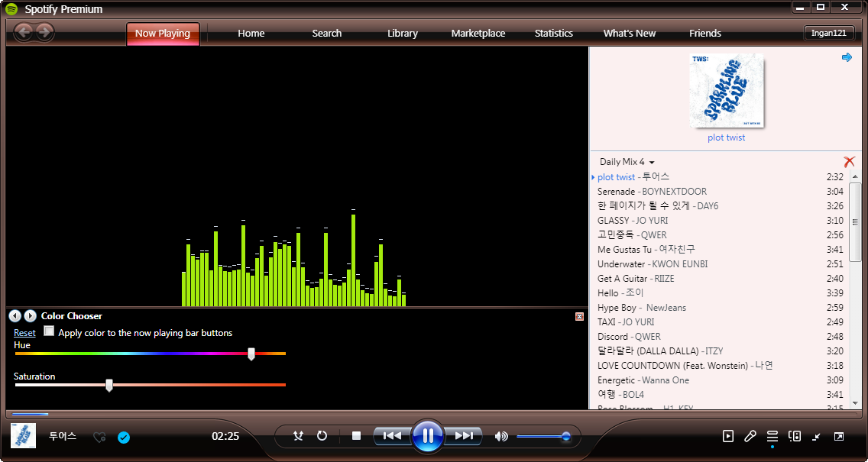Select the track 여행 - BOL4
Image resolution: width=868 pixels, height=462 pixels.
[721, 395]
